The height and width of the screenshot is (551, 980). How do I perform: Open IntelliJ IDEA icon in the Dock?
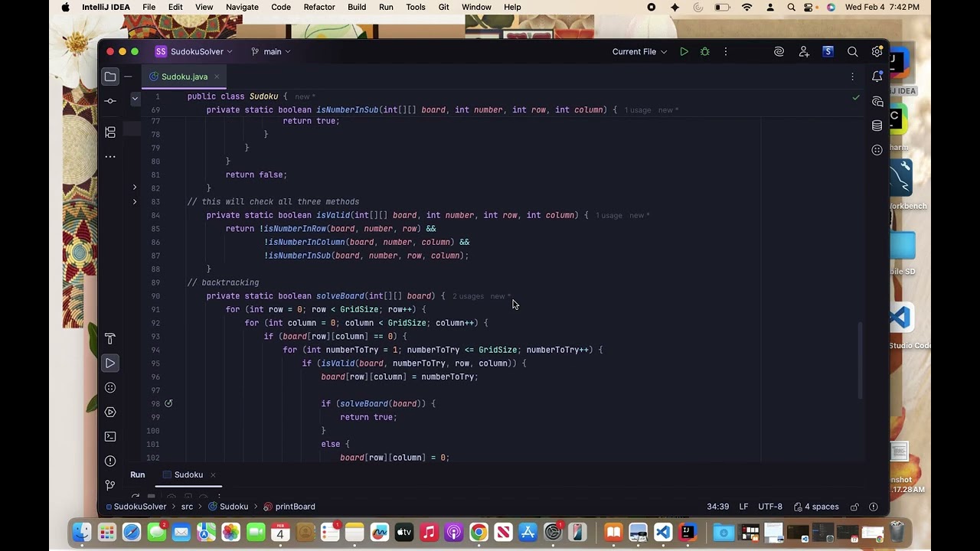coord(688,531)
